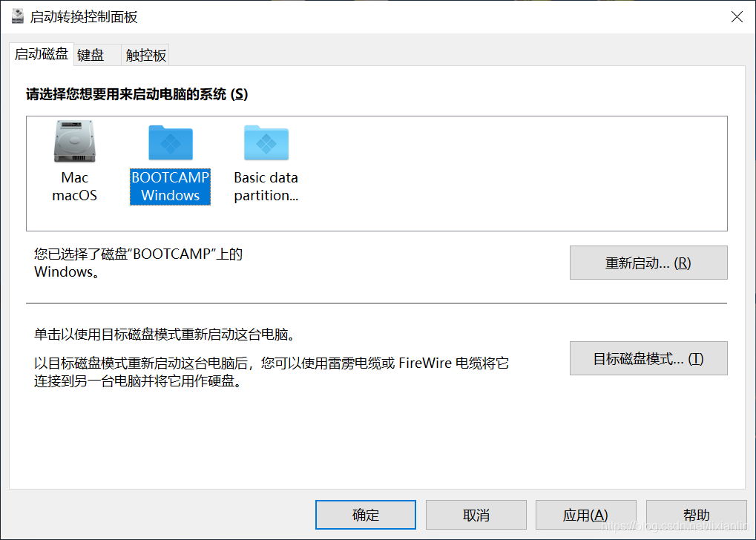Click the "BOOTCAMP Windows" highlighted label
Viewport: 756px width, 540px height.
click(170, 187)
